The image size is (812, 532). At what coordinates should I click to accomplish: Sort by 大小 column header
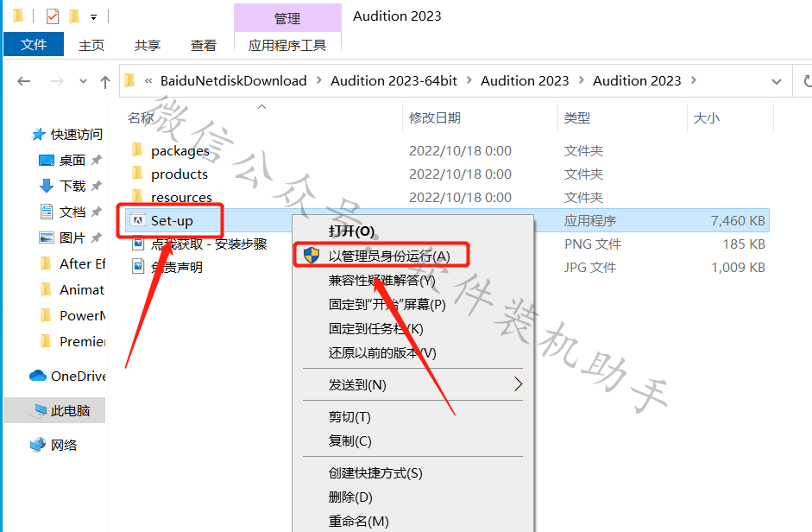pyautogui.click(x=707, y=118)
